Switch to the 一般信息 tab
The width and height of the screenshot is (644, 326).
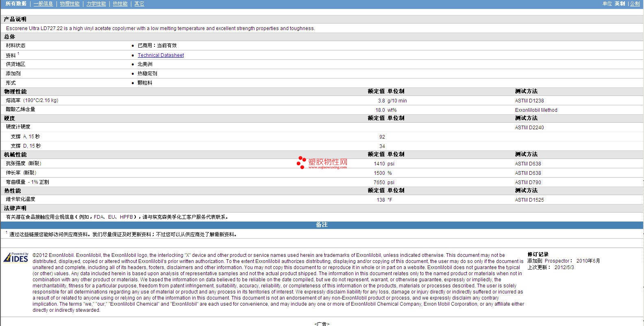43,4
